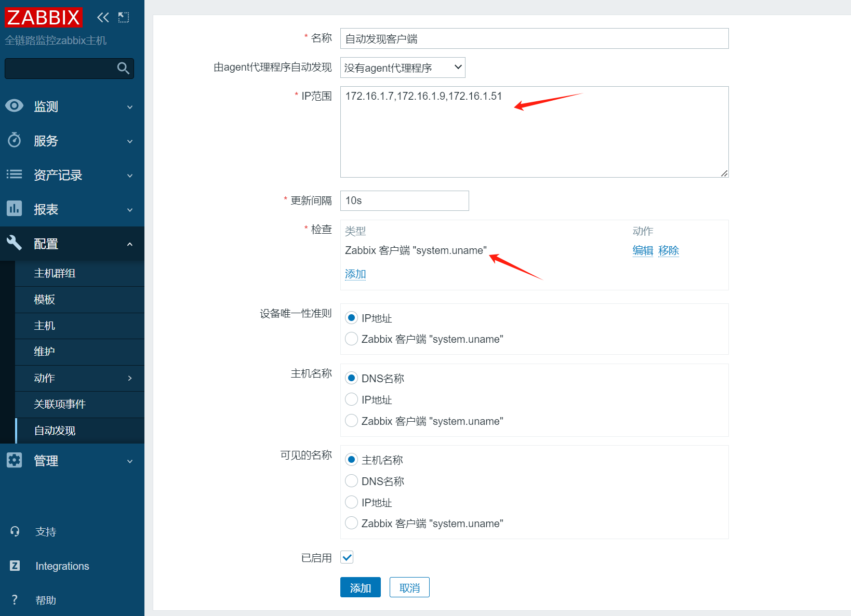The width and height of the screenshot is (851, 616).
Task: Click the ZABBIX logo
Action: (44, 17)
